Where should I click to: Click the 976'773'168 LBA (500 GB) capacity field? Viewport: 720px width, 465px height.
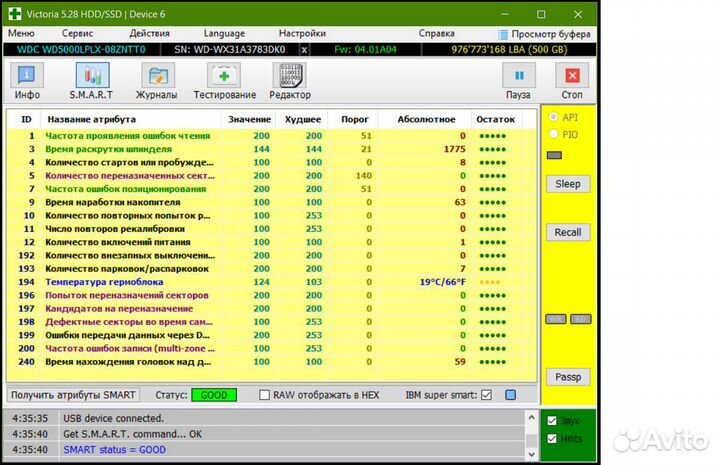pos(509,50)
